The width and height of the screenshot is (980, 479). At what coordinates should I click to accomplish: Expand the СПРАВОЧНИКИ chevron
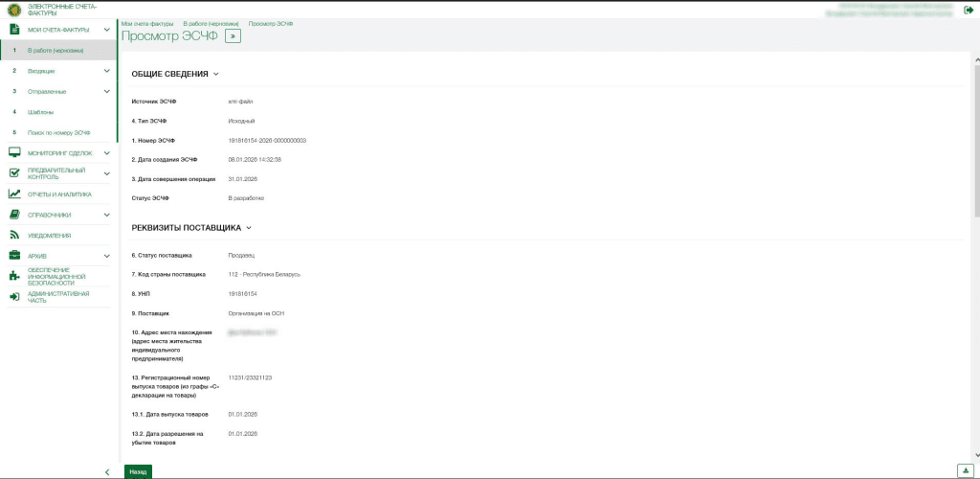click(x=107, y=215)
